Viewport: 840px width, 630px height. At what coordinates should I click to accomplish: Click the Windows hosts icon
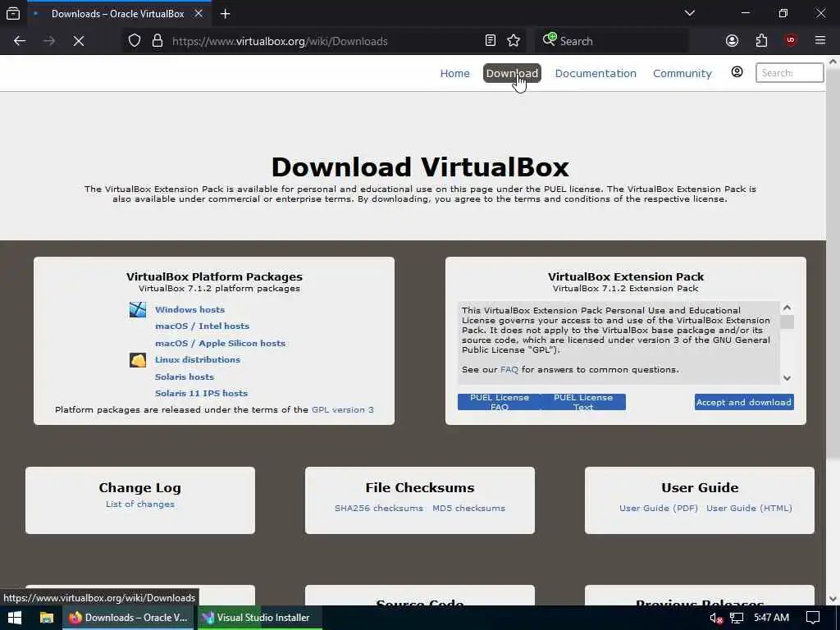[138, 309]
